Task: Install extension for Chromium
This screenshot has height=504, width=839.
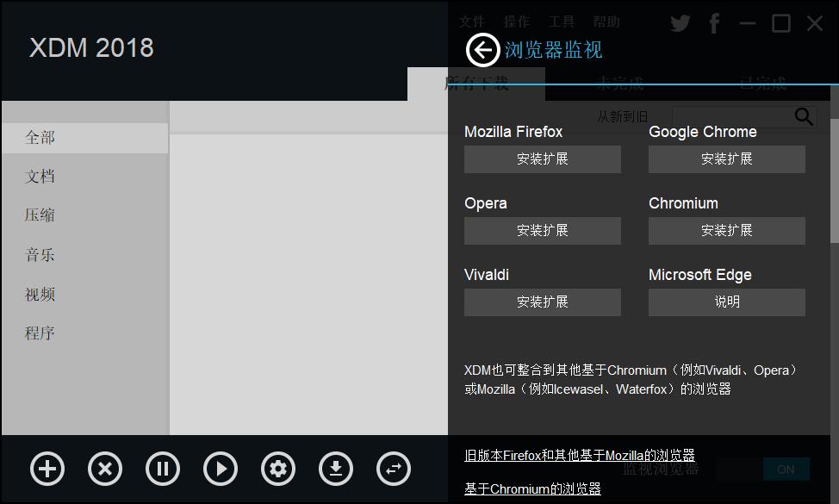Action: click(727, 231)
